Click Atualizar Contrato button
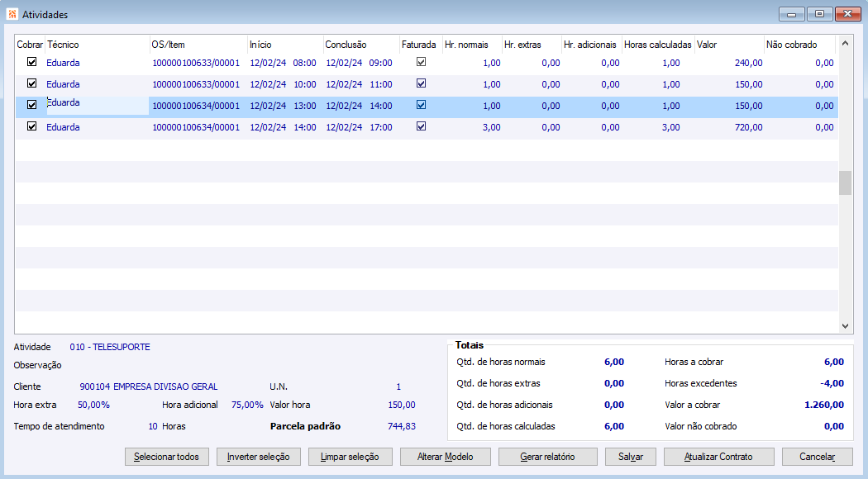The width and height of the screenshot is (868, 479). tap(719, 457)
